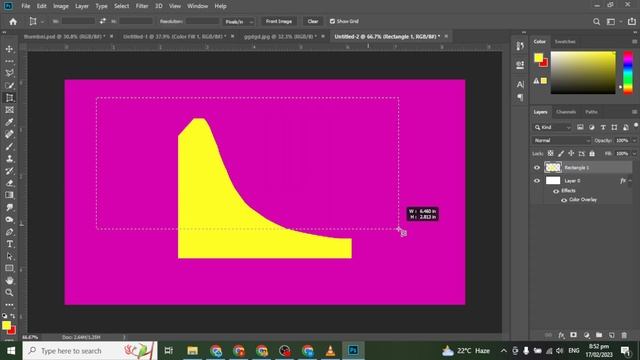Toggle type layer filter
The height and width of the screenshot is (360, 640).
[603, 127]
